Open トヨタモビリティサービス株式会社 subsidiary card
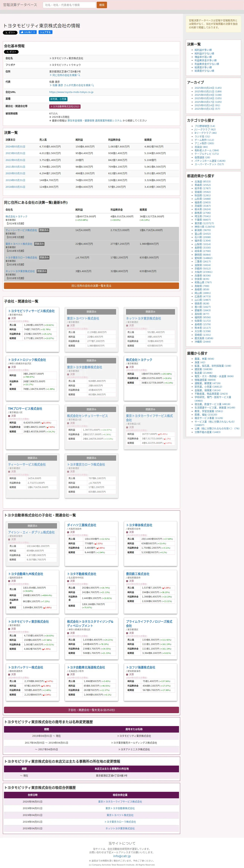The height and width of the screenshot is (868, 244). click(31, 311)
